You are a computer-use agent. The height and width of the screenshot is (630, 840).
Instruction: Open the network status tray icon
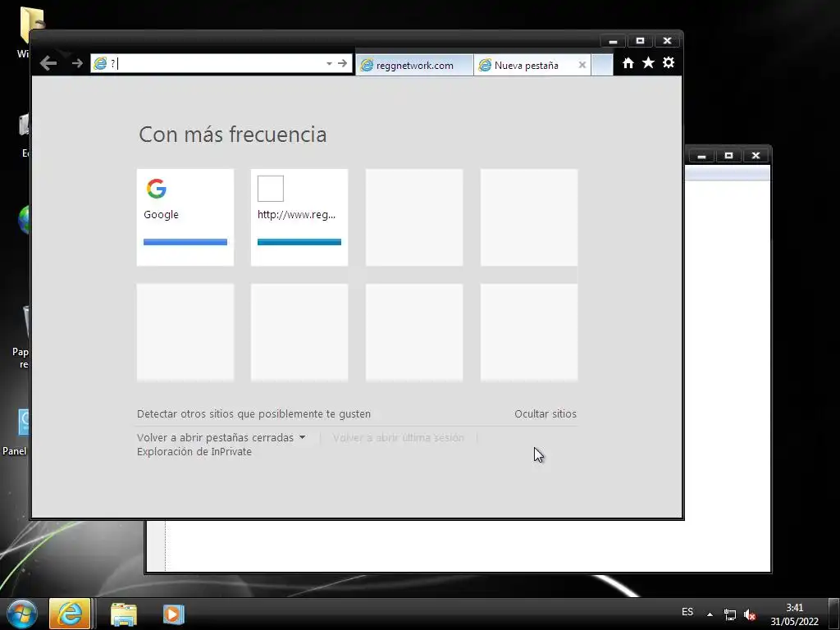[x=729, y=614]
